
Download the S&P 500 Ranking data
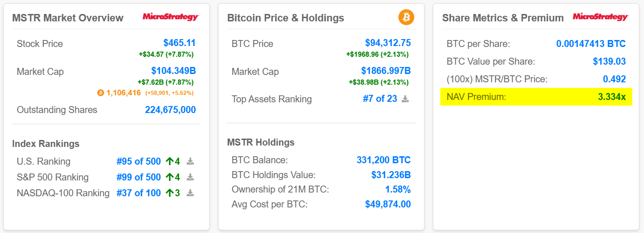point(190,177)
